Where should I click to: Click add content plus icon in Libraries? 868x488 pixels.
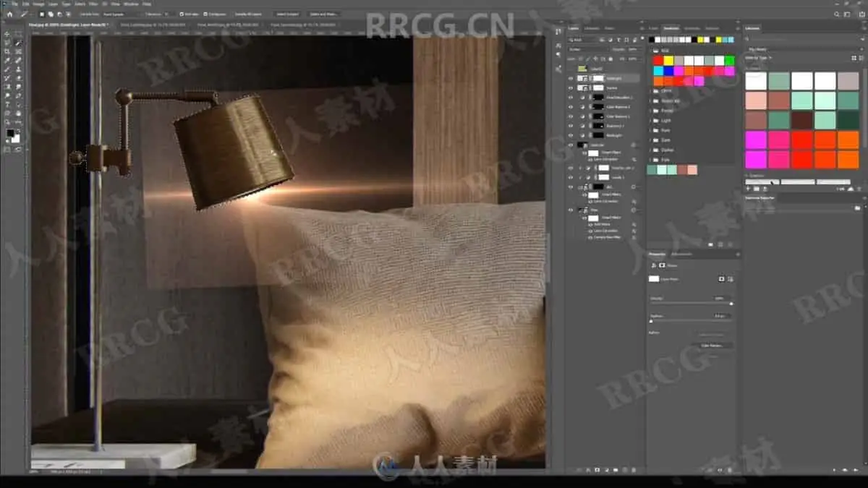point(749,189)
